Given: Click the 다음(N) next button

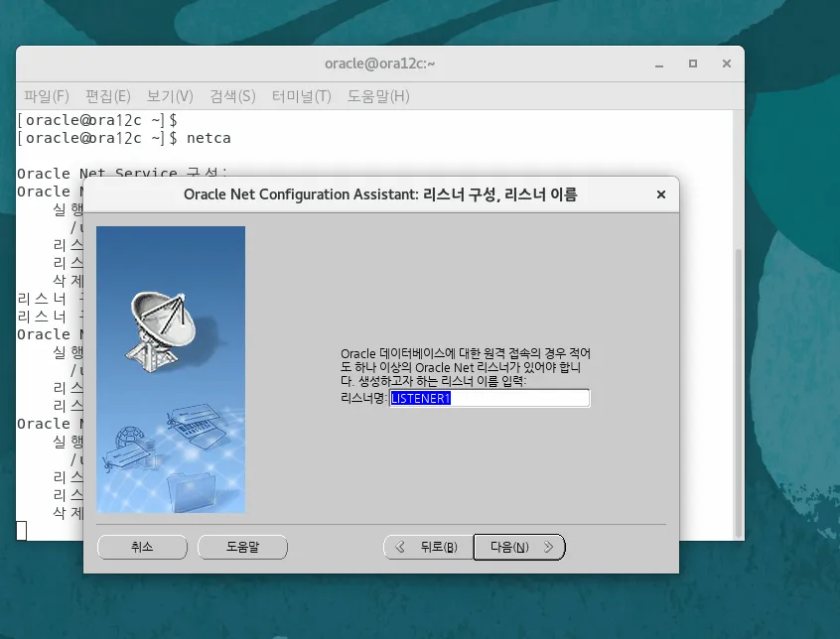Looking at the screenshot, I should point(519,547).
